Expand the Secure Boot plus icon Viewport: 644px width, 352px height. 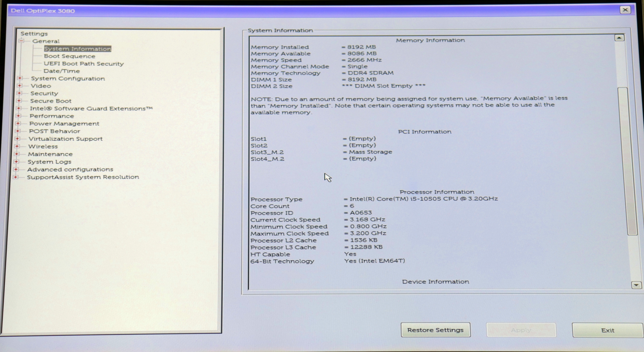pyautogui.click(x=19, y=101)
